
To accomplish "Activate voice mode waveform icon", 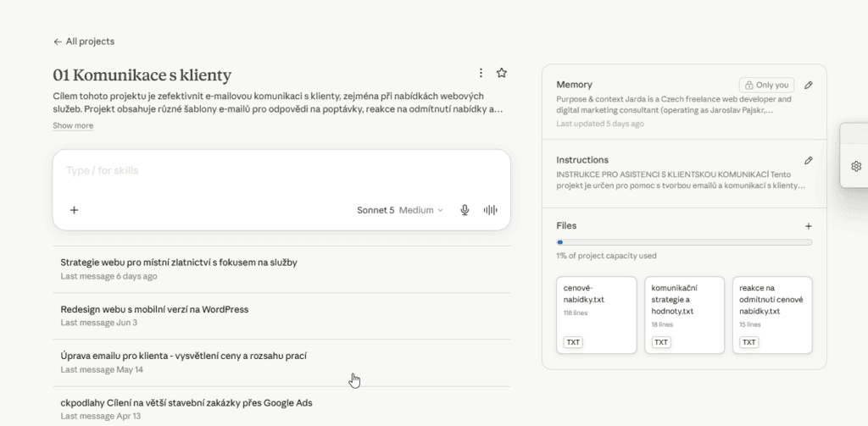I will (491, 210).
